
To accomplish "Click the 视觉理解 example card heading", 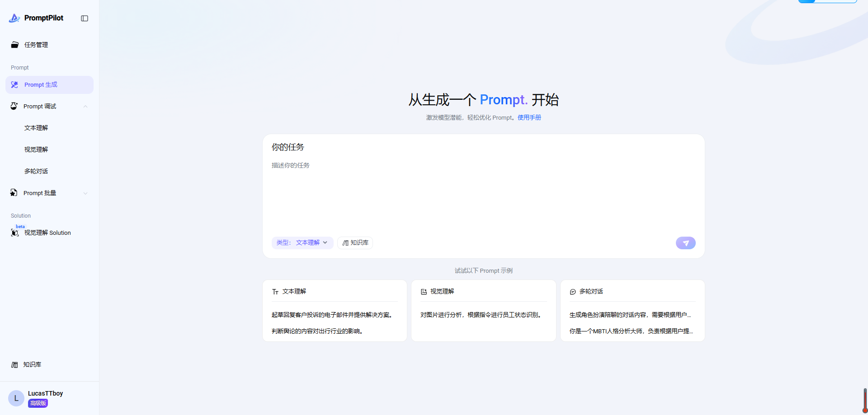I will [x=442, y=292].
